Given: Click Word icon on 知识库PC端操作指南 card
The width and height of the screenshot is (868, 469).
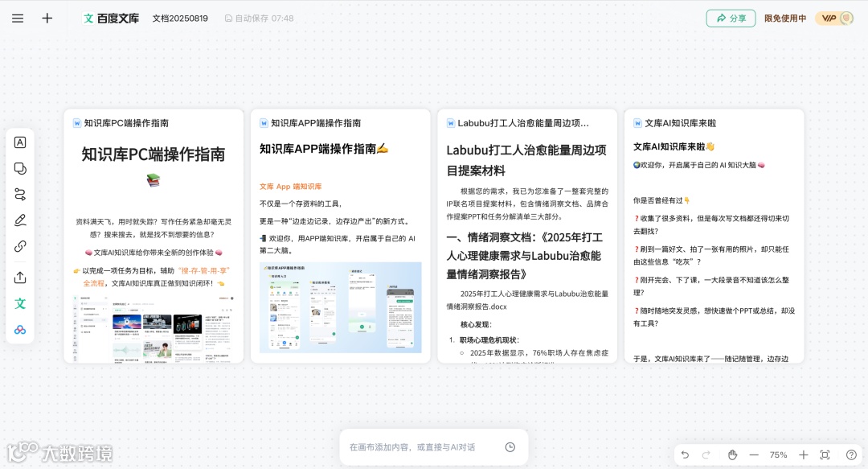Looking at the screenshot, I should click(x=77, y=123).
